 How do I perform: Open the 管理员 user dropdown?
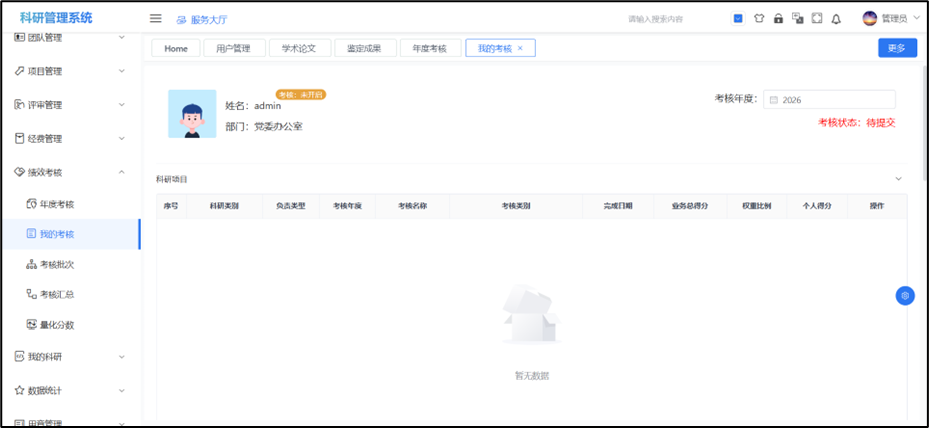(x=890, y=18)
